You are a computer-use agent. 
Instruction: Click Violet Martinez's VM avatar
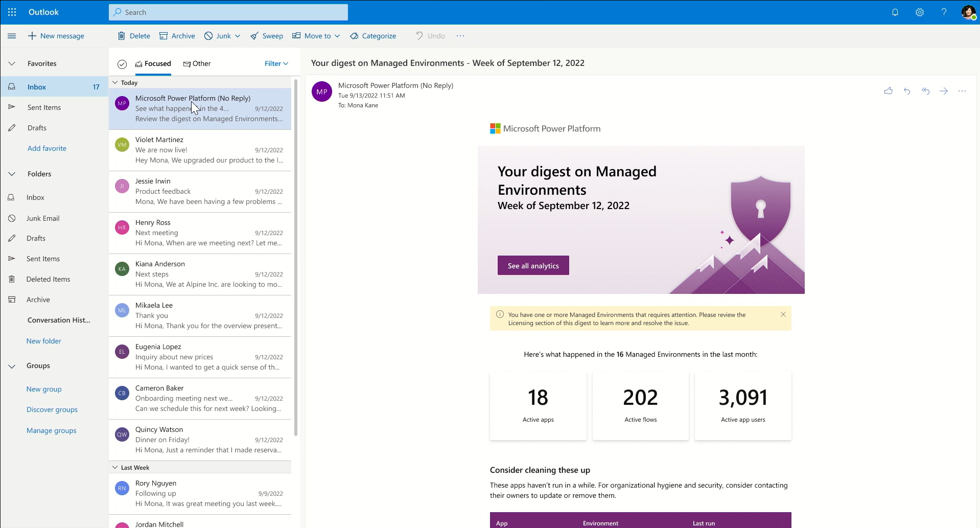coord(122,145)
